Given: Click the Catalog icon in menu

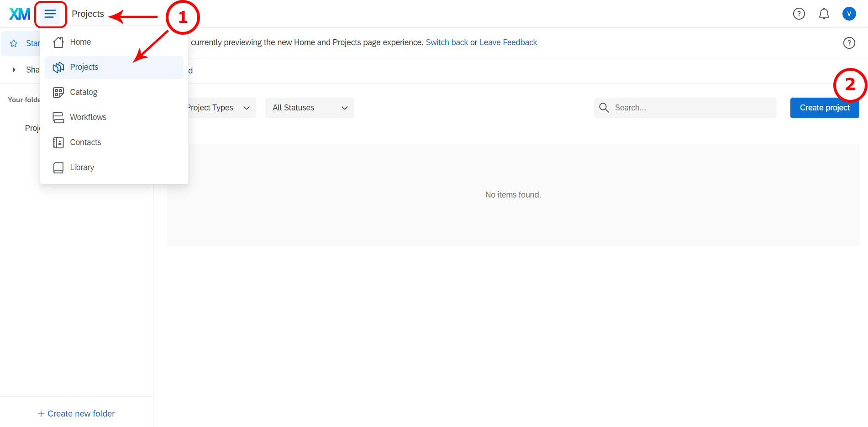Looking at the screenshot, I should click(x=58, y=93).
